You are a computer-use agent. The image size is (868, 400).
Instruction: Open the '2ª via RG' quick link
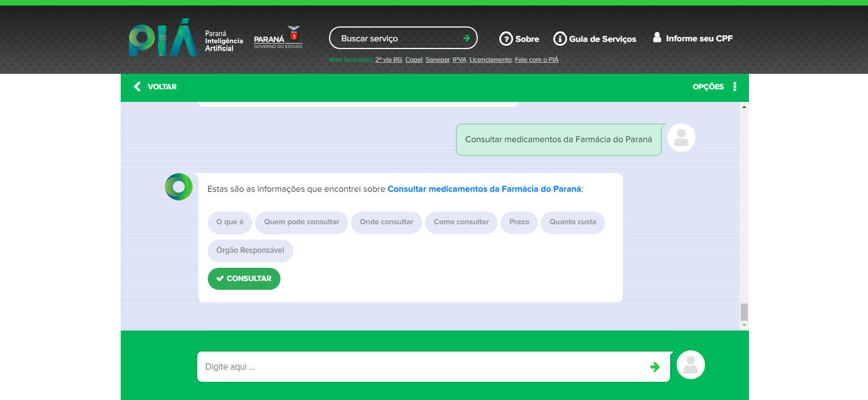tap(389, 60)
